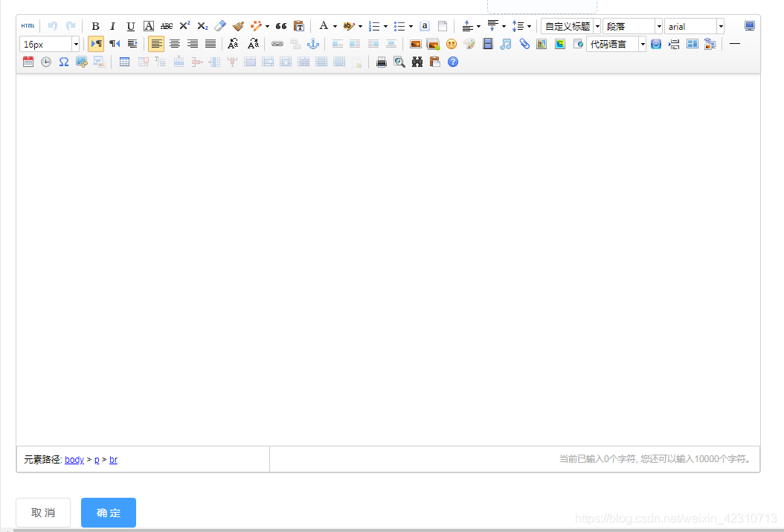Insert a hyperlink with the chain icon
This screenshot has height=532, width=784.
pyautogui.click(x=277, y=44)
